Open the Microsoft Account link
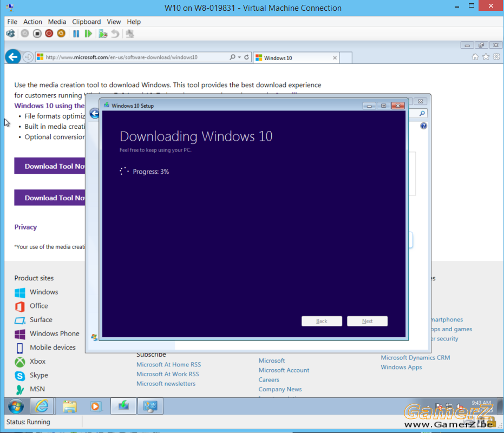Screen dimensions: 504x433 tap(284, 370)
